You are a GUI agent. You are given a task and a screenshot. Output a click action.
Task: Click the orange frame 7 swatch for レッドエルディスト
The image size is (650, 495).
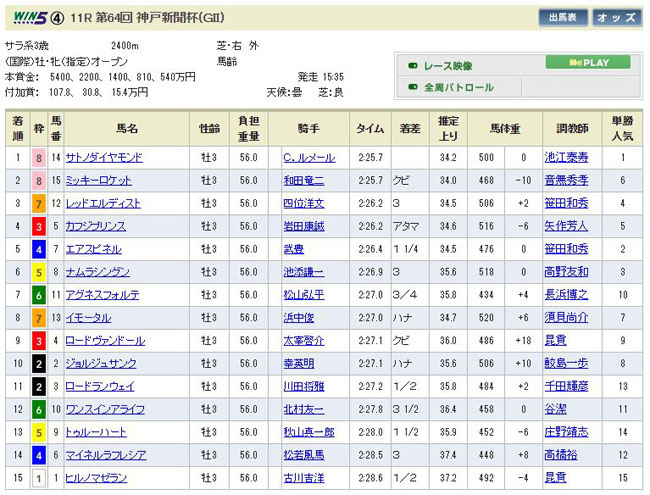38,203
